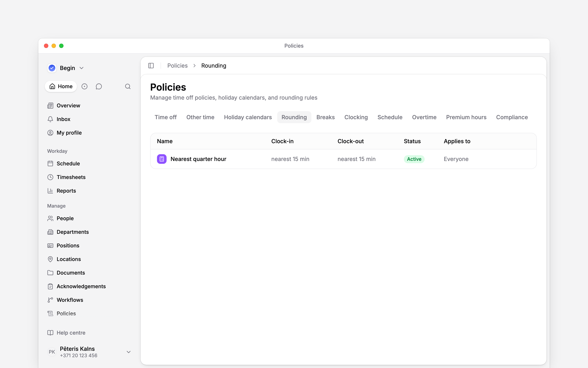Click the Active status badge

coord(414,159)
